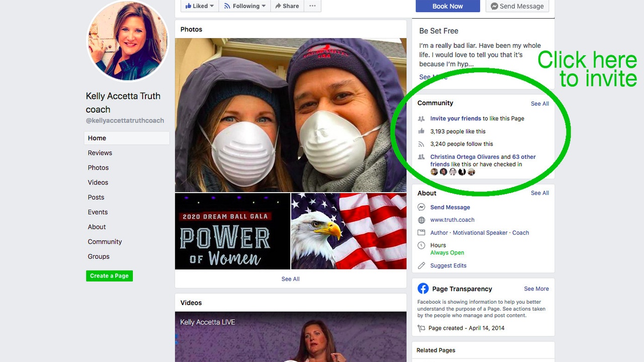Click the Always Open hours text
Screen dimensions: 644x362
447,253
